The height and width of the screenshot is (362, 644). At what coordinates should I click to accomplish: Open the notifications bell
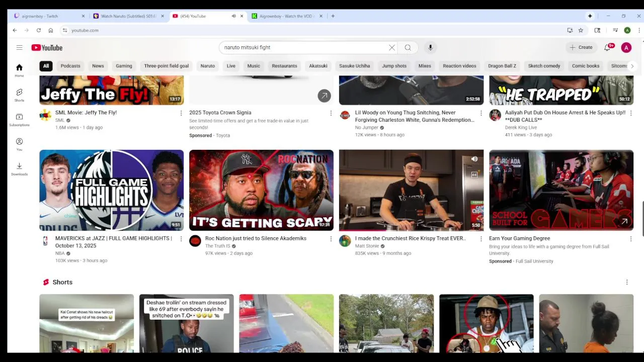click(607, 47)
